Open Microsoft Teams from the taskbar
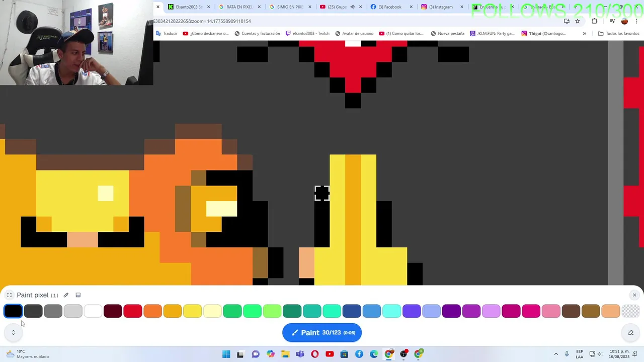 [x=300, y=354]
